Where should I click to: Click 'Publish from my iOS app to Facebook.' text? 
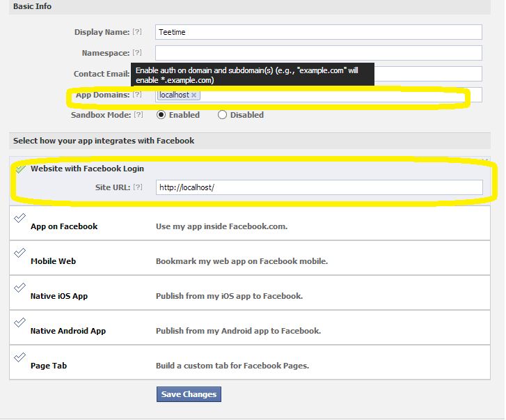click(x=229, y=296)
